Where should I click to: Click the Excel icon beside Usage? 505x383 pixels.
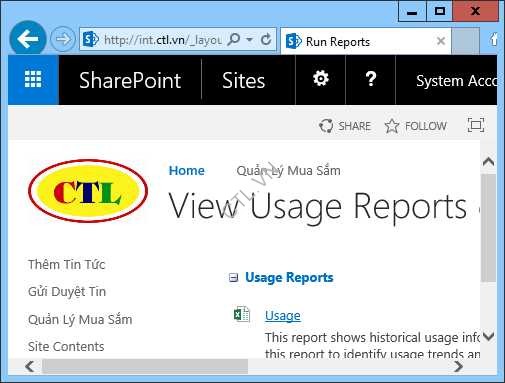pyautogui.click(x=242, y=314)
